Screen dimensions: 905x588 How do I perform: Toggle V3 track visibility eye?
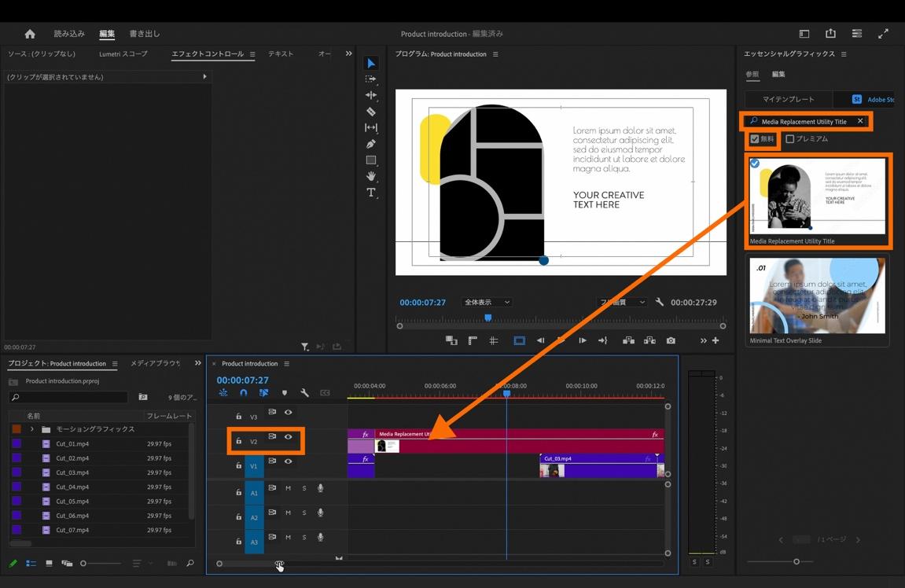(x=289, y=412)
